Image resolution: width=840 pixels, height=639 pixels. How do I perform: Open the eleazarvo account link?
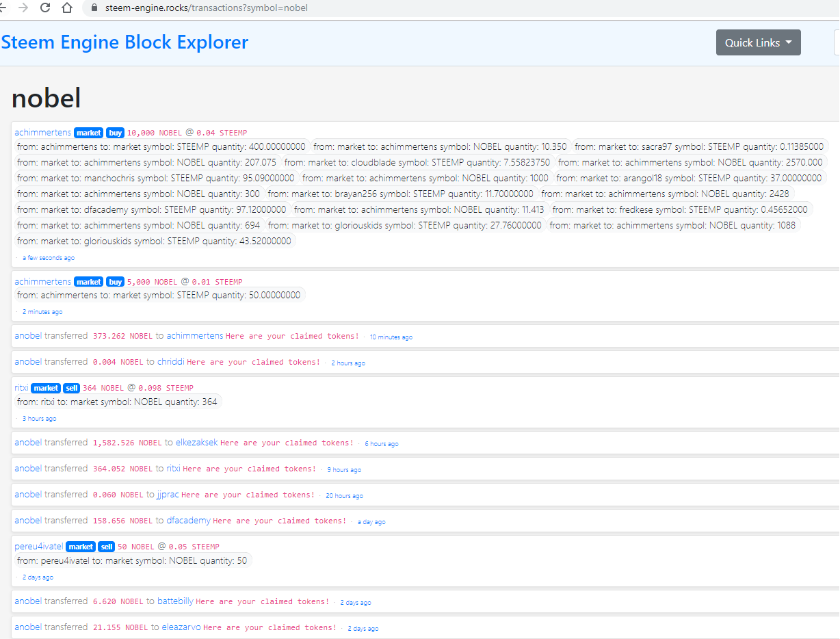[x=181, y=627]
